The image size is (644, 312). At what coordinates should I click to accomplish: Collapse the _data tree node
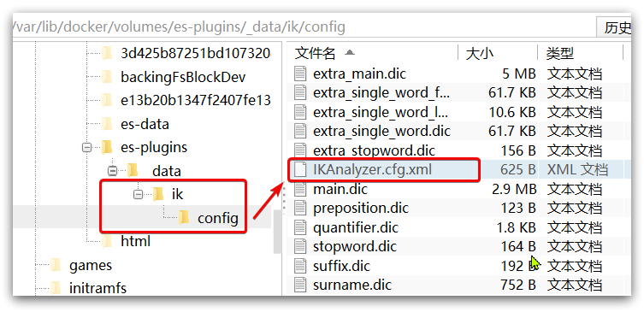coord(112,171)
